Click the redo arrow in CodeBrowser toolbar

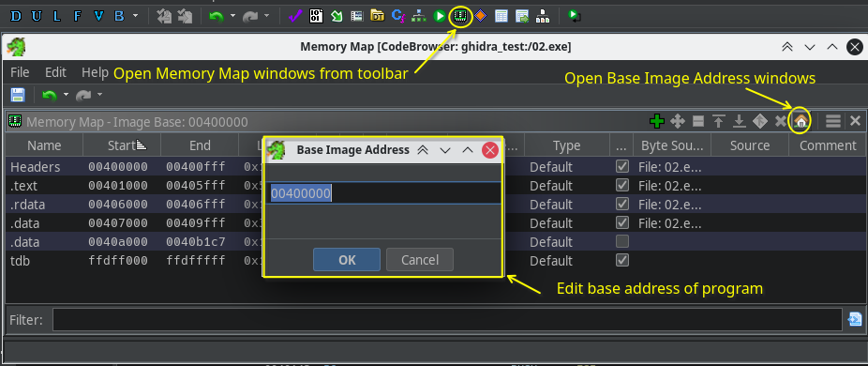click(x=250, y=17)
